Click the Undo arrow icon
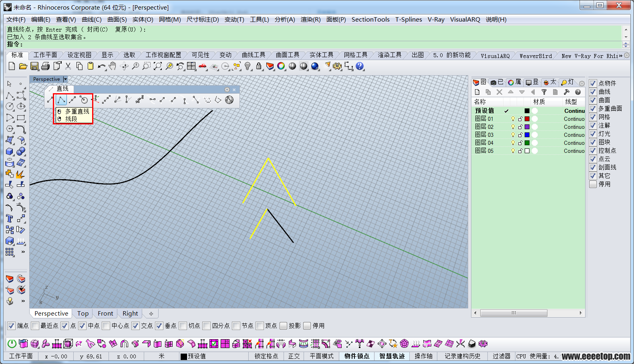The height and width of the screenshot is (364, 634). pyautogui.click(x=102, y=66)
